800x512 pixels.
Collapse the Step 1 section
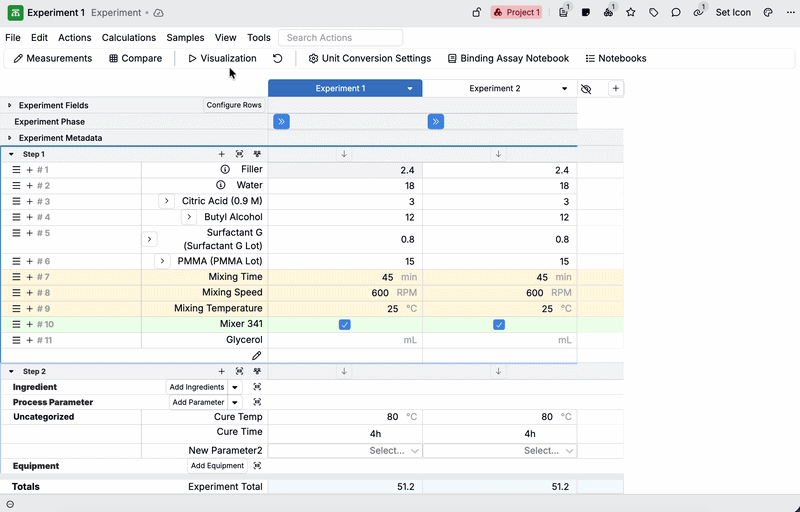click(x=11, y=154)
